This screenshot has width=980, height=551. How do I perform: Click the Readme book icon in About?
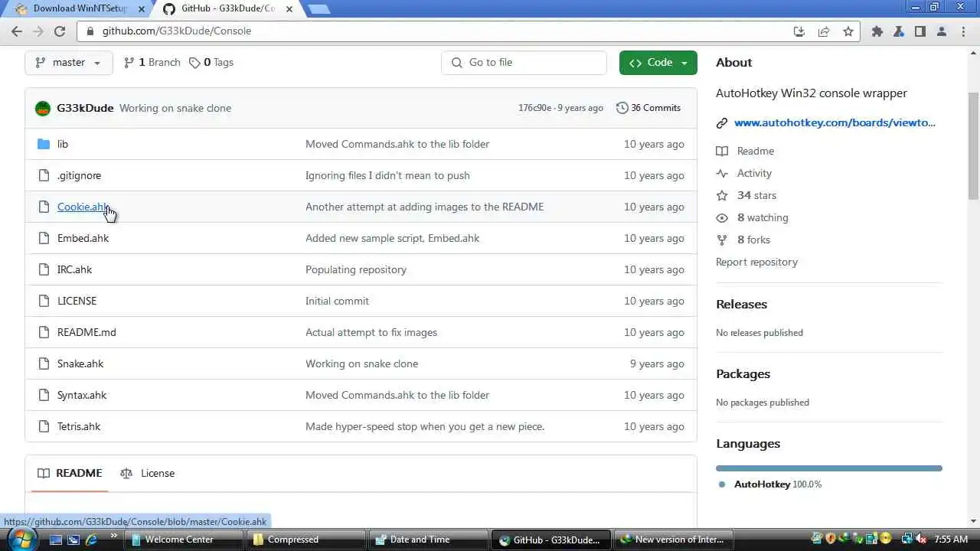(721, 151)
